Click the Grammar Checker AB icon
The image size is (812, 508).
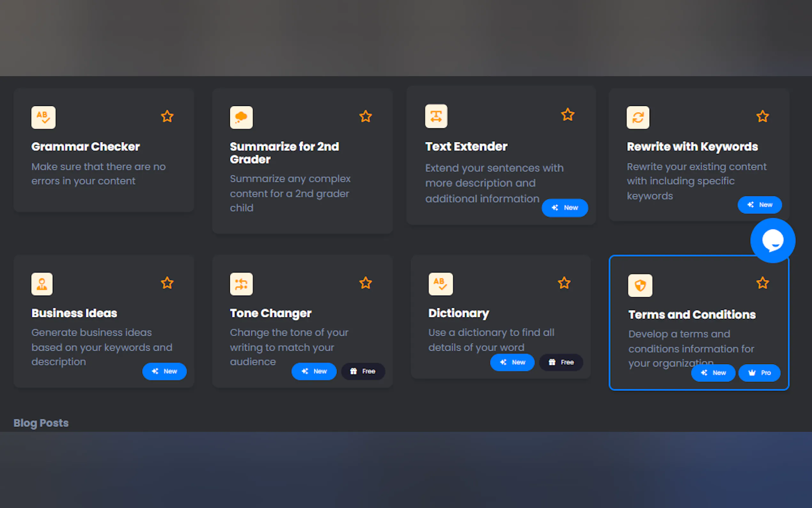click(43, 117)
